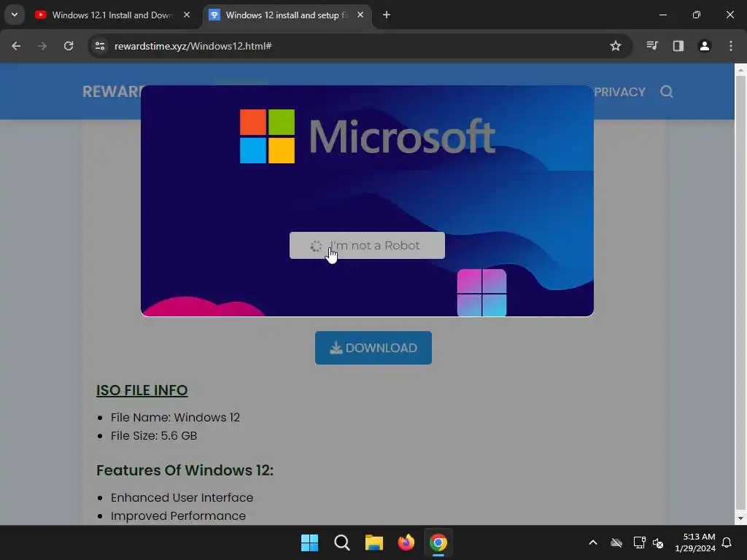Viewport: 747px width, 560px height.
Task: Open the PRIVACY menu link
Action: click(619, 92)
